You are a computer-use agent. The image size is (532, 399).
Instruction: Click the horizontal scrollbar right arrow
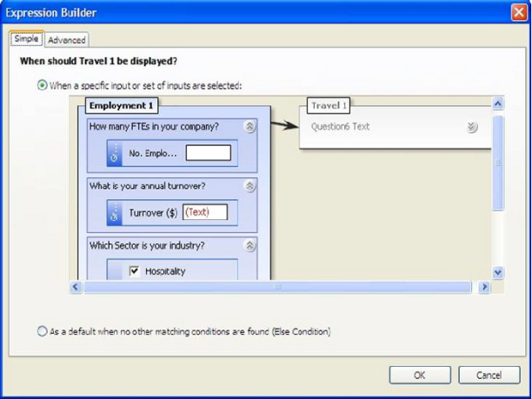(x=484, y=287)
